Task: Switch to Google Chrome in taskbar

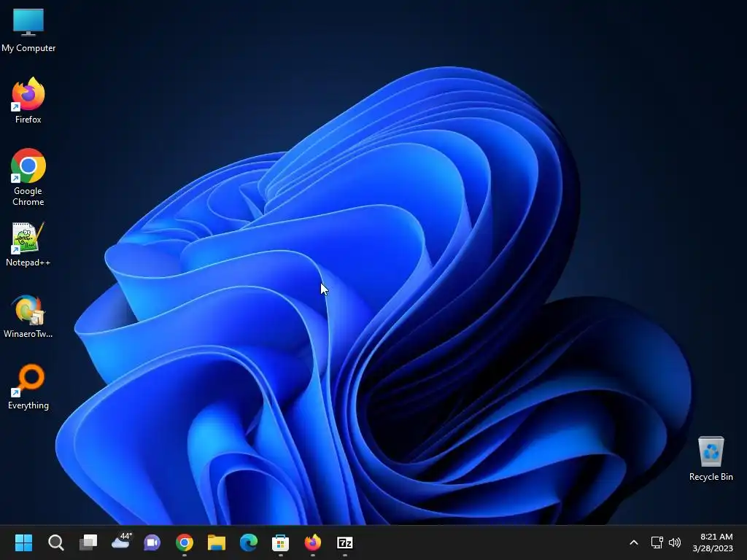Action: (185, 542)
